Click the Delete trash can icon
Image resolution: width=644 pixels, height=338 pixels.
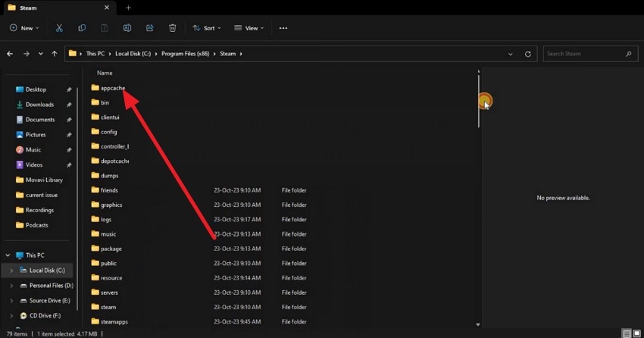point(173,28)
